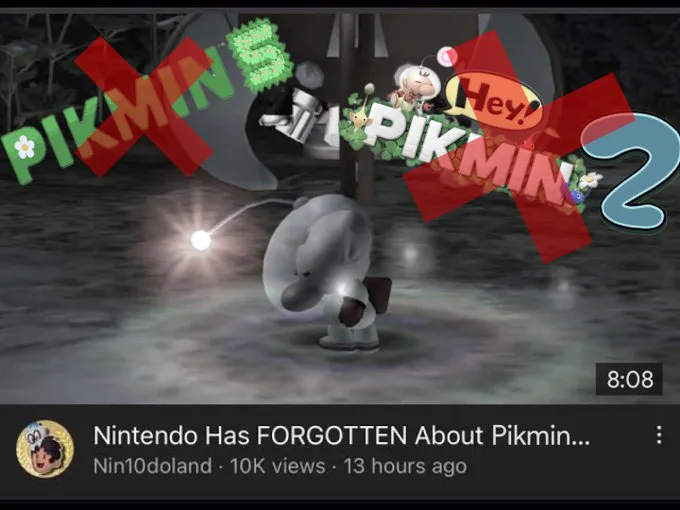This screenshot has height=510, width=680.
Task: Open the three-dot video options menu
Action: click(659, 435)
